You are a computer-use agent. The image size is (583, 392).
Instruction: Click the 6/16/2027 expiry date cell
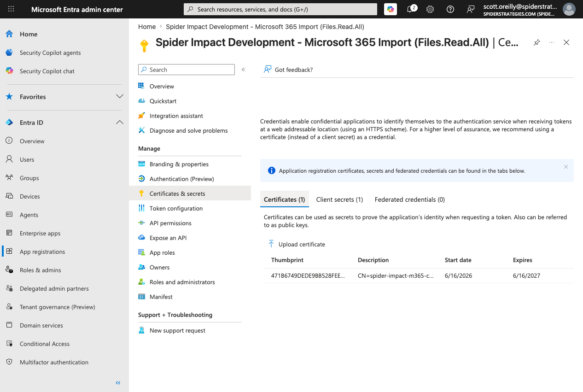[526, 275]
